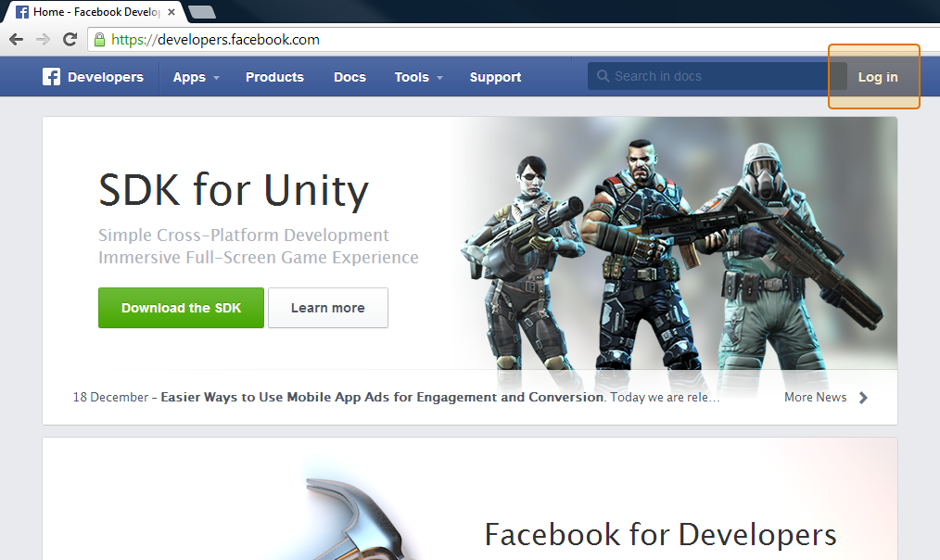Screen dimensions: 940x560
Task: Open the Docs menu item
Action: [x=349, y=77]
